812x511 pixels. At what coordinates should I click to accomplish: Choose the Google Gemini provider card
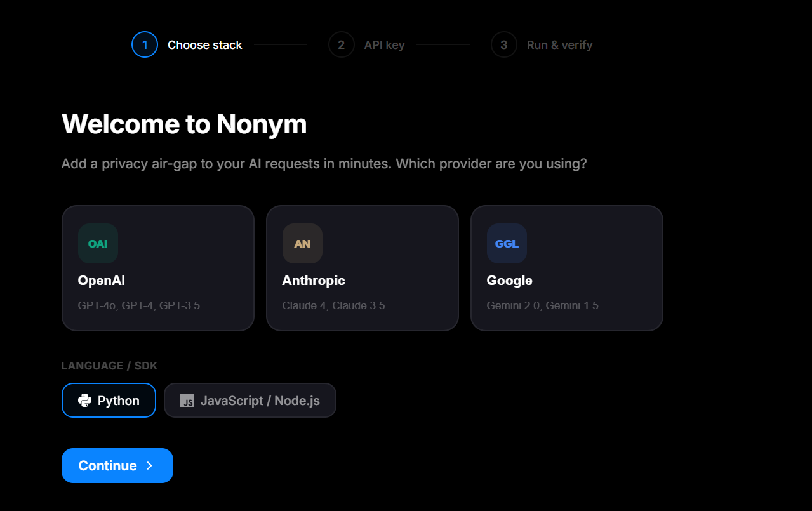click(x=566, y=268)
